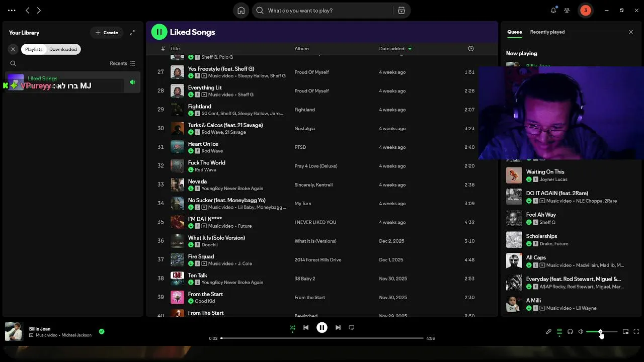Toggle the repeat button
644x362 pixels.
pos(352,328)
